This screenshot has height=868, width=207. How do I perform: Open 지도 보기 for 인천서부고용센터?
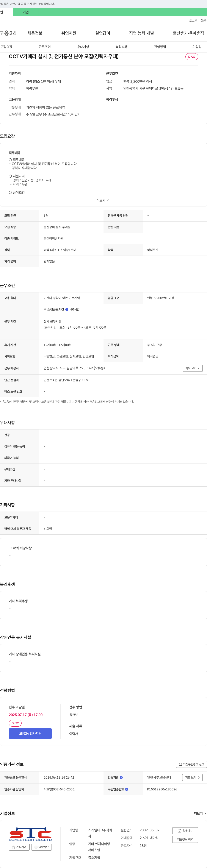(x=193, y=777)
